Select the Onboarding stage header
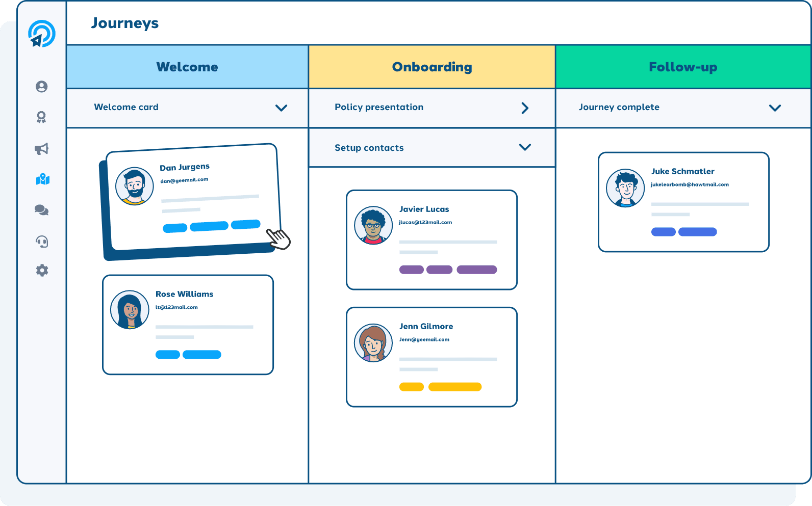The width and height of the screenshot is (812, 506). point(432,67)
